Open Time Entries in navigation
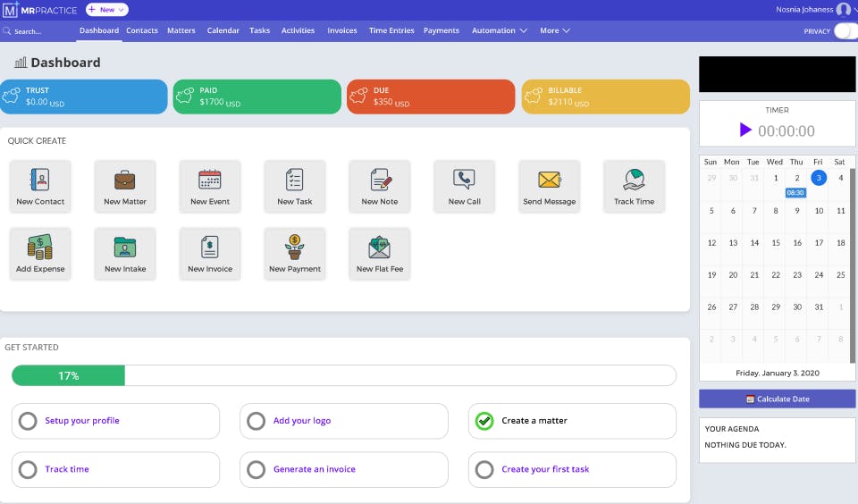This screenshot has width=858, height=504. (x=391, y=30)
